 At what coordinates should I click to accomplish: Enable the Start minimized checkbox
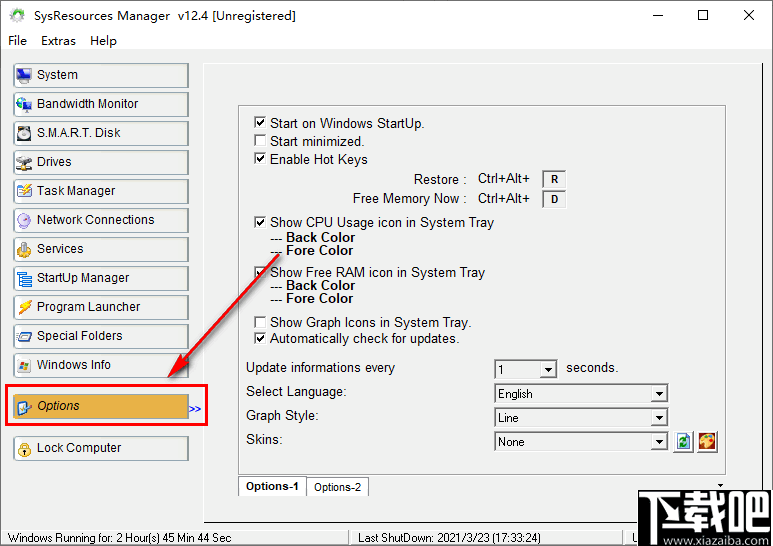[260, 140]
